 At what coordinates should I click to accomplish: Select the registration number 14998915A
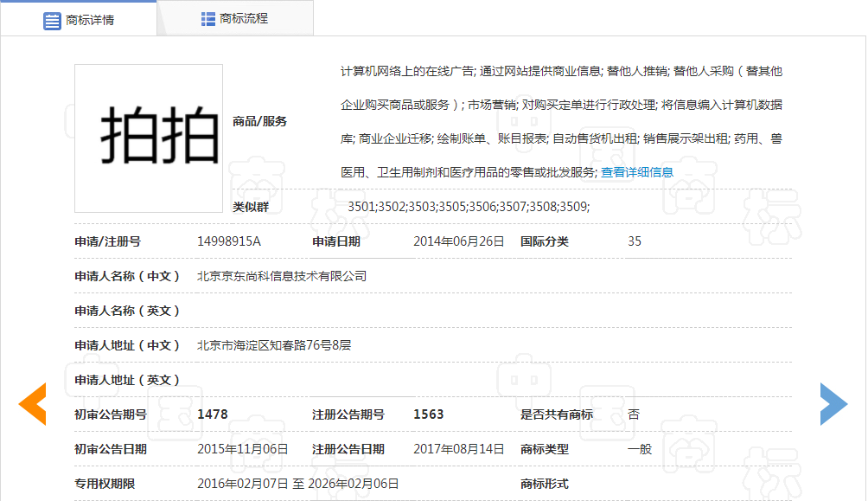[x=228, y=241]
